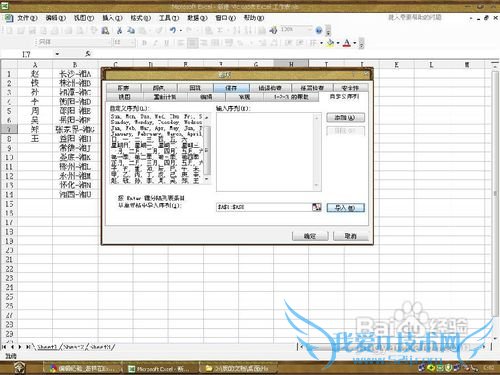The height and width of the screenshot is (375, 500).
Task: Select the row 20 header
Action: click(x=9, y=250)
